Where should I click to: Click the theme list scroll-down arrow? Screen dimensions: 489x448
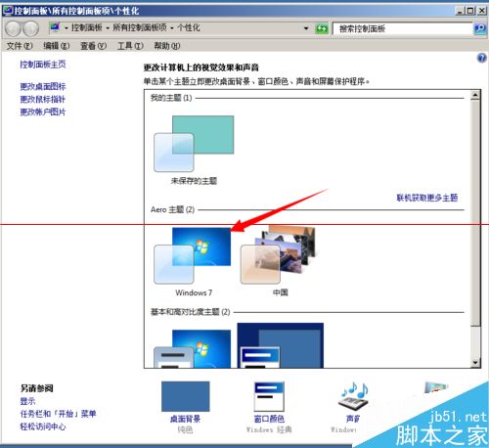tap(475, 363)
